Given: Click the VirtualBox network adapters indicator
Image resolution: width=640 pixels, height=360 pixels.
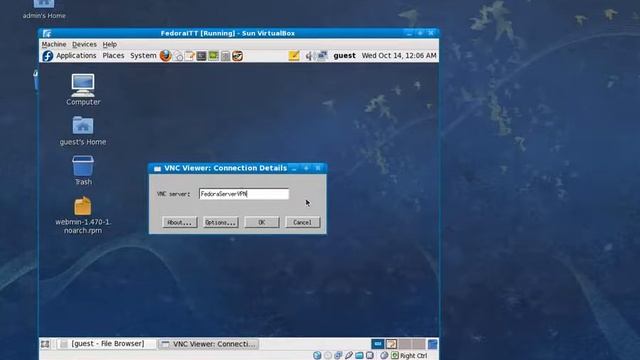Looking at the screenshot, I should 338,356.
